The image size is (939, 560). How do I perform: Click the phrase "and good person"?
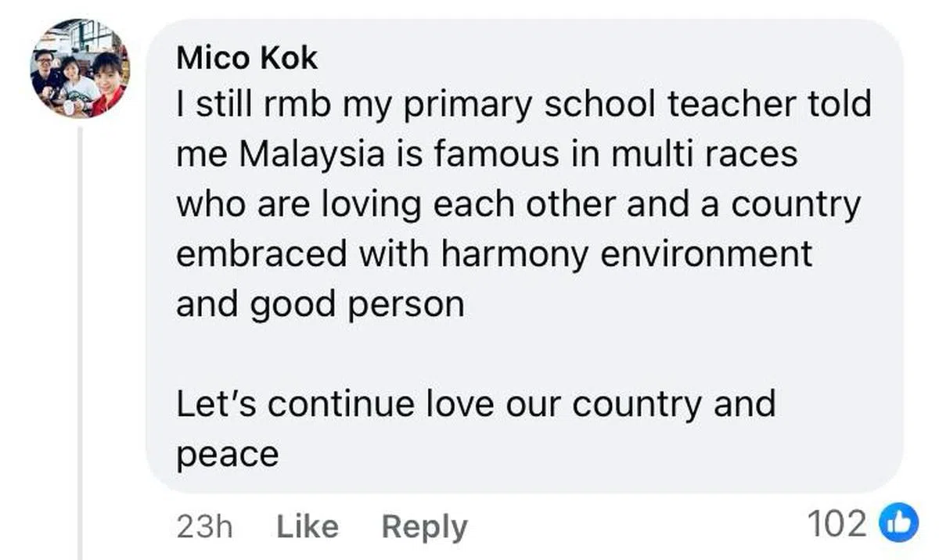pos(320,304)
